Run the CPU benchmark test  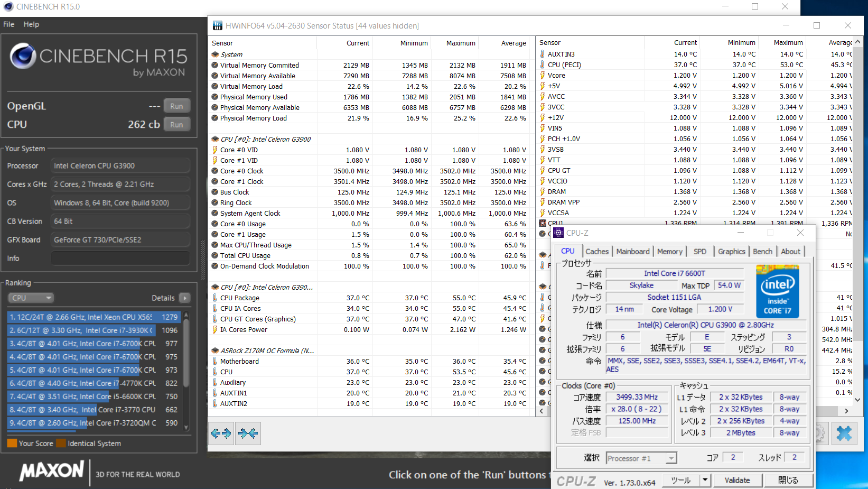[x=176, y=125]
